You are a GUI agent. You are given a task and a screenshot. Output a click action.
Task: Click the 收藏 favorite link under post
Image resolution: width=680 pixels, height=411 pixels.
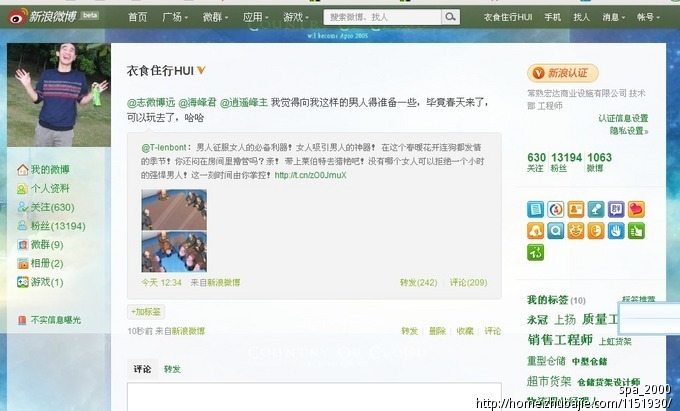click(x=465, y=331)
